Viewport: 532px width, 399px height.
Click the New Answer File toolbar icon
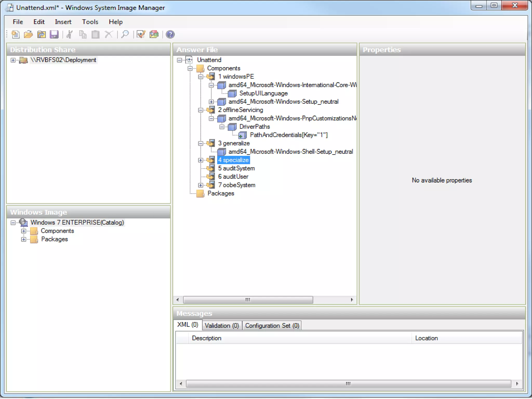(16, 34)
